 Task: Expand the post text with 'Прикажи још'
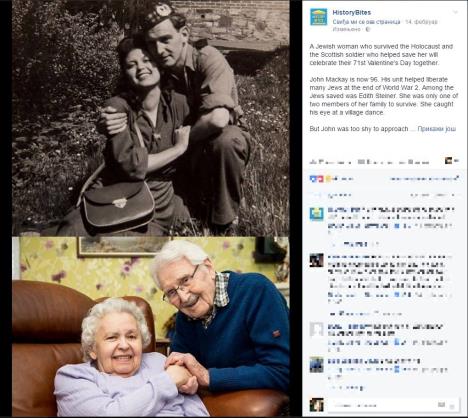[x=436, y=129]
